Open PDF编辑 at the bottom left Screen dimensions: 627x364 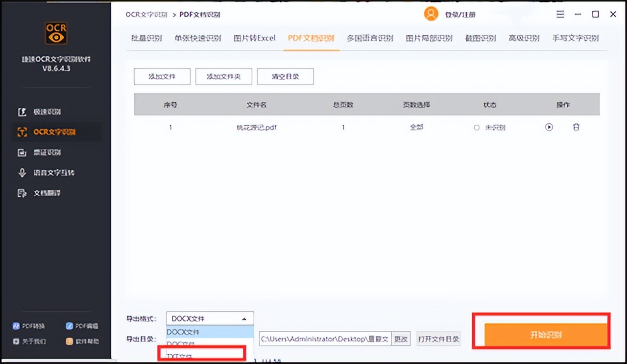(x=82, y=325)
